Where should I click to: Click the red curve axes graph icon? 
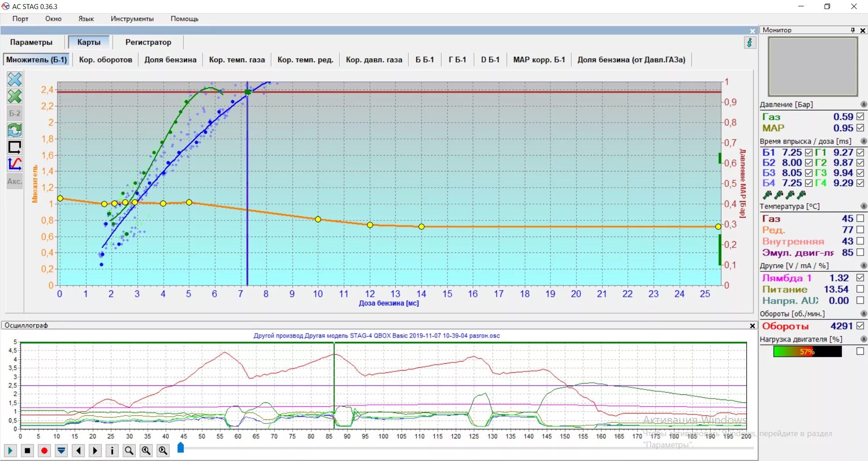[14, 164]
